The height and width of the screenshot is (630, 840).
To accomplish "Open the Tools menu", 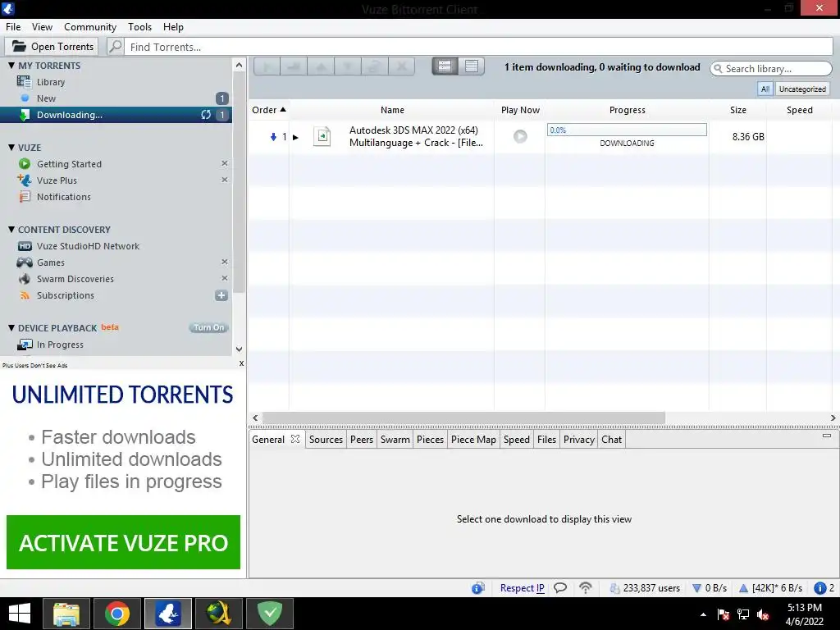I will (139, 27).
